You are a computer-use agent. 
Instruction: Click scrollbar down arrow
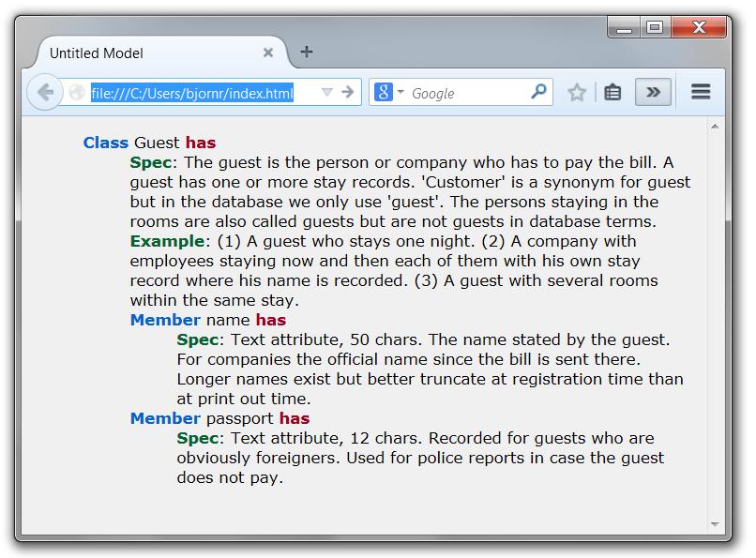tap(715, 524)
